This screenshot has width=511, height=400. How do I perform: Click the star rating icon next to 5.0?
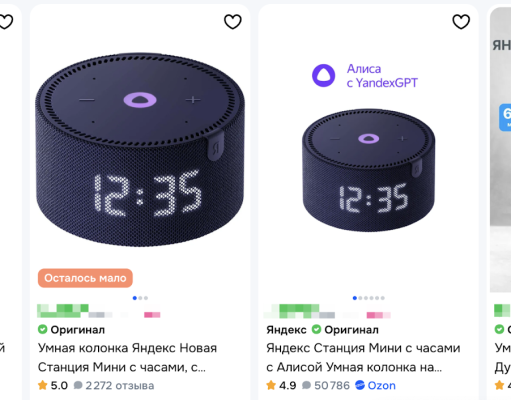[x=42, y=385]
